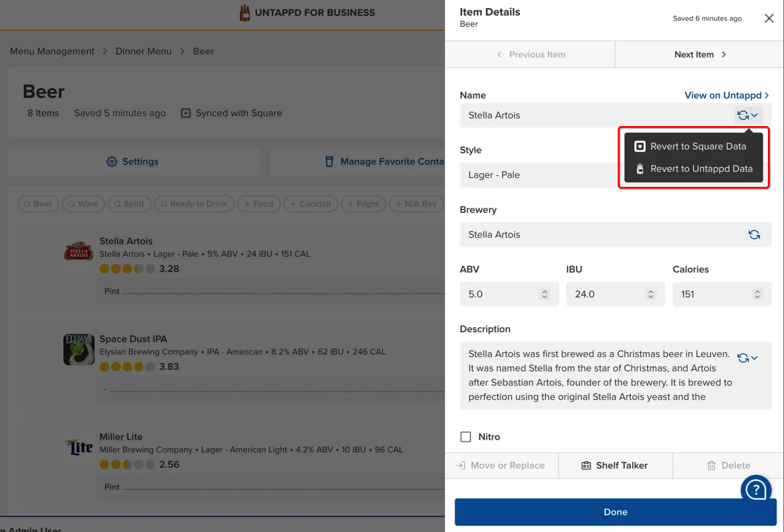Go to the Next Item

[700, 55]
